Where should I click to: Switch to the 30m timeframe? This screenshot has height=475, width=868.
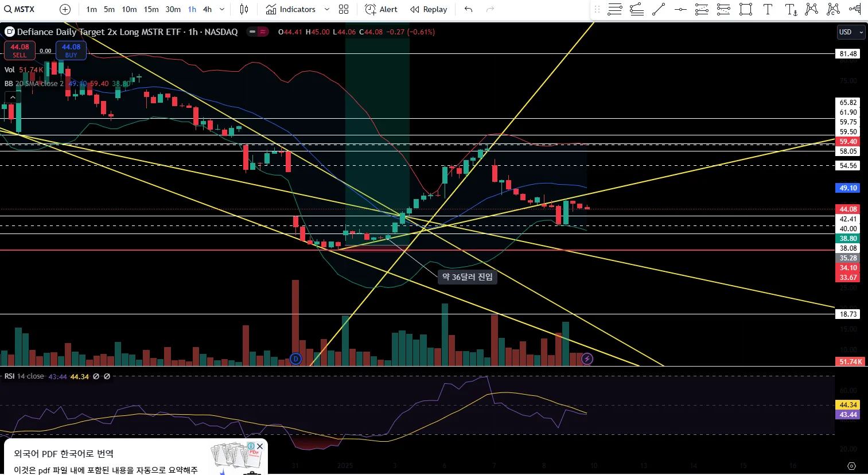pyautogui.click(x=173, y=9)
